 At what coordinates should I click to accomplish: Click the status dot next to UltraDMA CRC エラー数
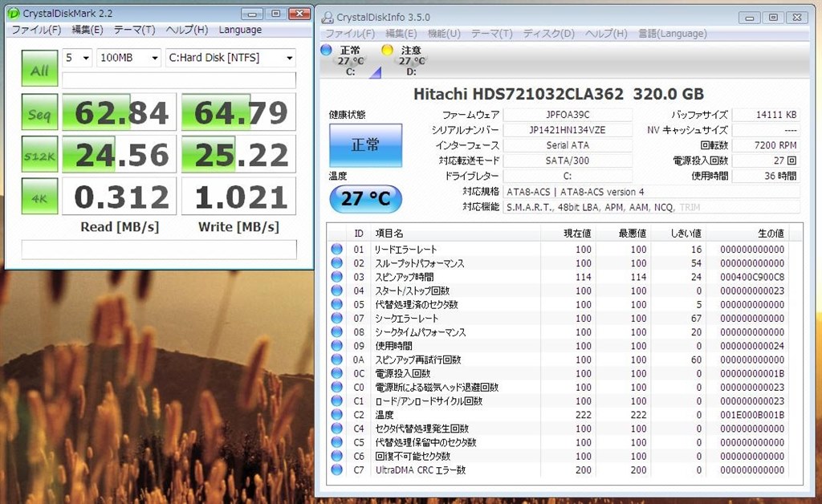[x=336, y=469]
